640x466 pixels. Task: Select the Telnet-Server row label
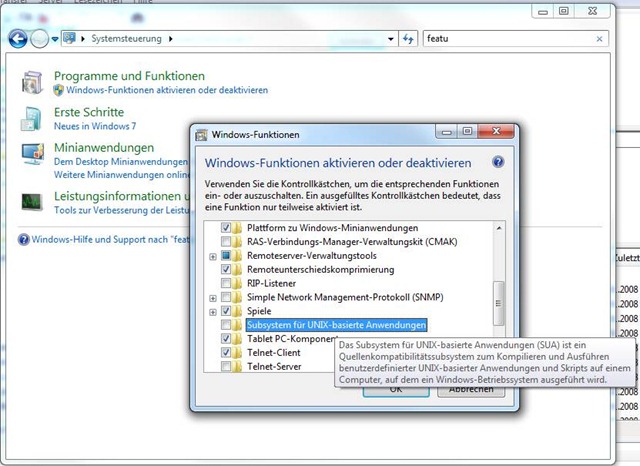[274, 366]
